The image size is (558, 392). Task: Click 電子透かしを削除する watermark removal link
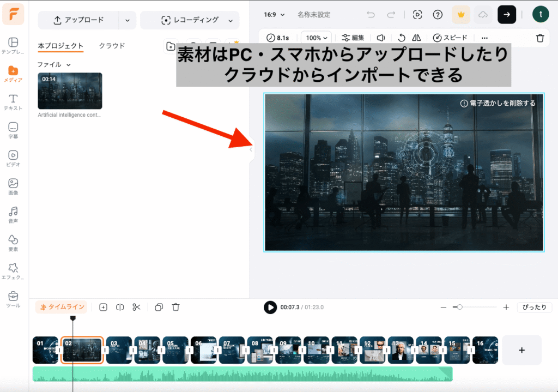(498, 103)
